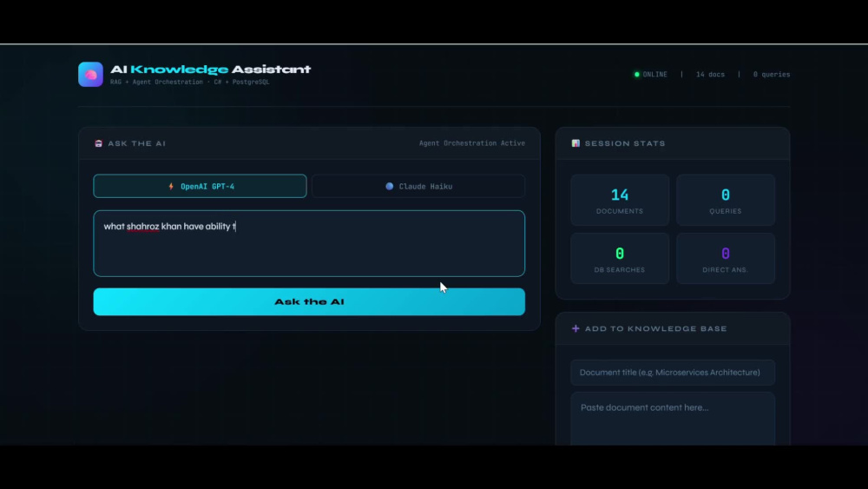
Task: Click the blue circle icon on the Claude Haiku button
Action: pyautogui.click(x=390, y=186)
